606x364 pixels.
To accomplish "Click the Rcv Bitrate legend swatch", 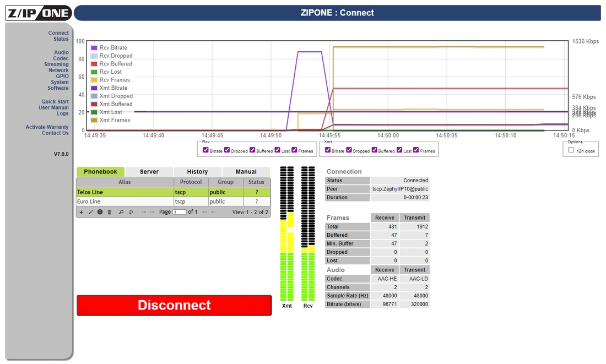I will point(94,48).
